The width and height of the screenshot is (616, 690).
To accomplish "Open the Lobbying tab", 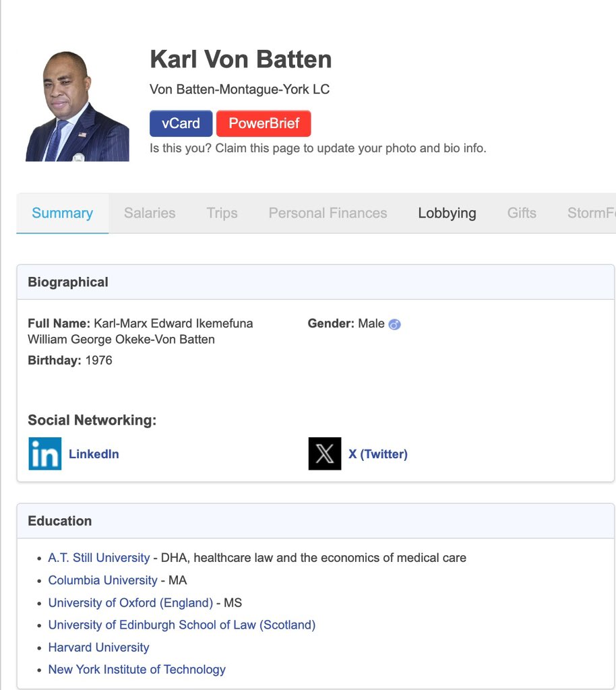I will [447, 213].
